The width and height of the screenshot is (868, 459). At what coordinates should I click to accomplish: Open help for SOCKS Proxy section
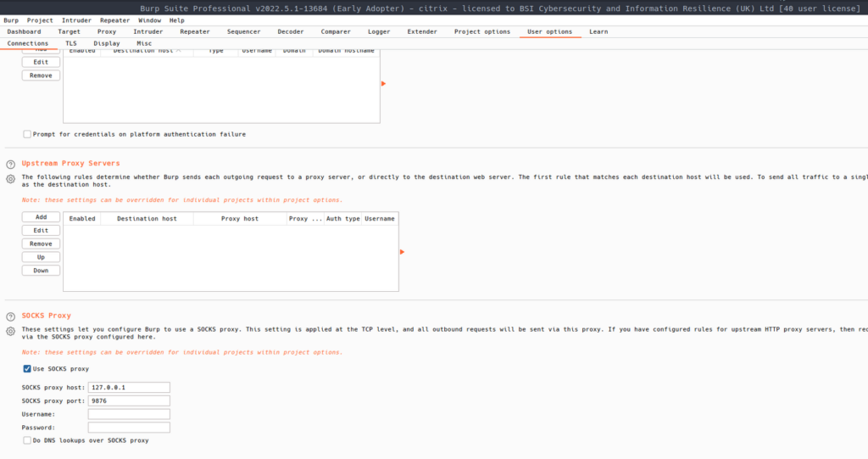tap(10, 317)
